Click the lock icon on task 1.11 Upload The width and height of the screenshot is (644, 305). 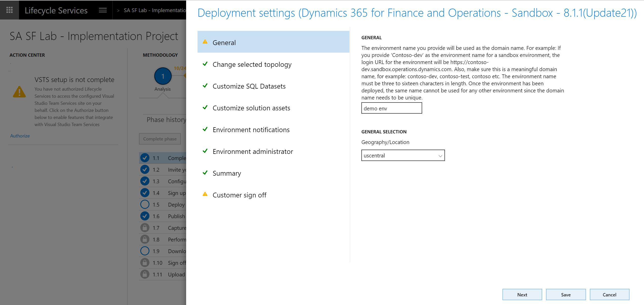(145, 274)
